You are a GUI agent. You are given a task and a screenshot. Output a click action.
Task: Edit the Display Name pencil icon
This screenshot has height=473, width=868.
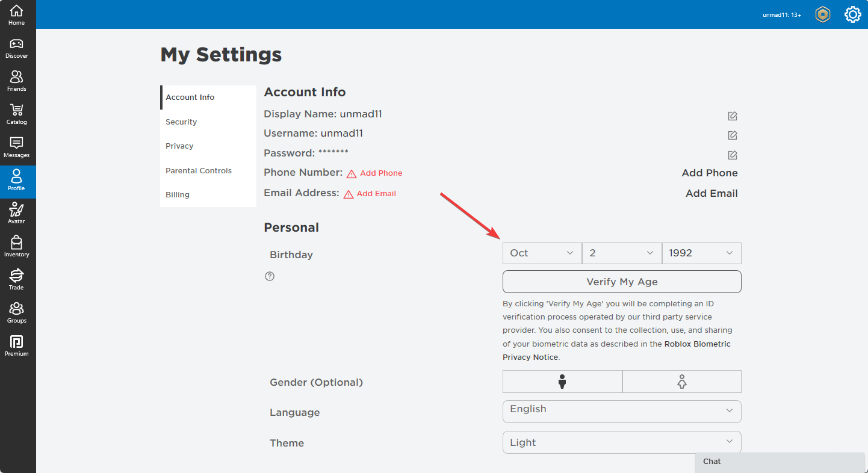[732, 116]
